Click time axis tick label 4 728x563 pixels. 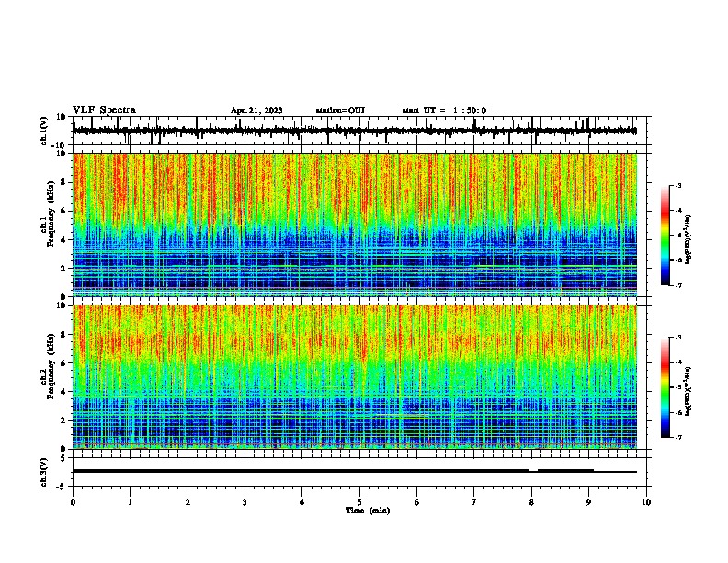[302, 502]
